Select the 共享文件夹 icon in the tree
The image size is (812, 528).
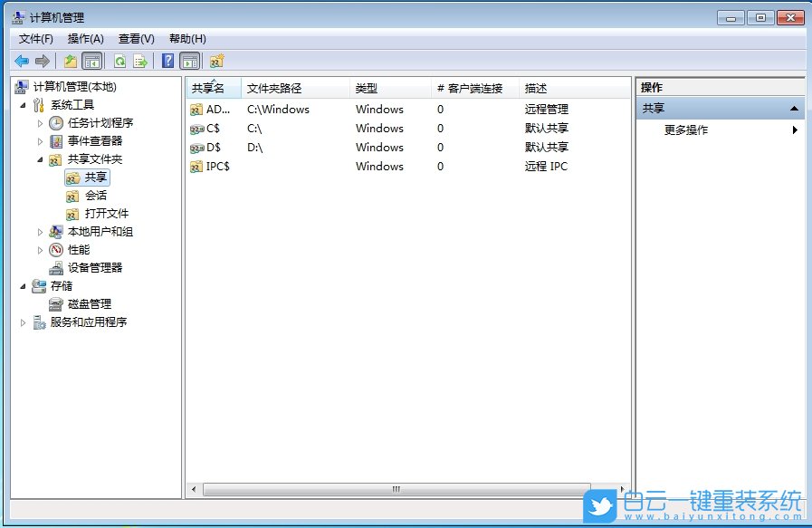point(54,158)
